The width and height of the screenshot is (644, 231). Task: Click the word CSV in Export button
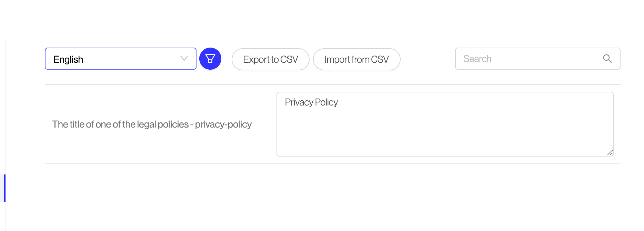point(289,59)
